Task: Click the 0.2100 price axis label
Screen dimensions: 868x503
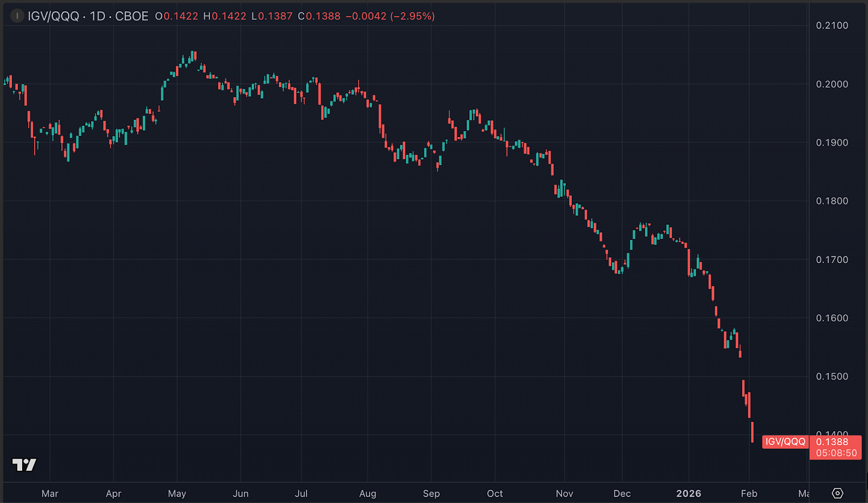Action: [832, 26]
